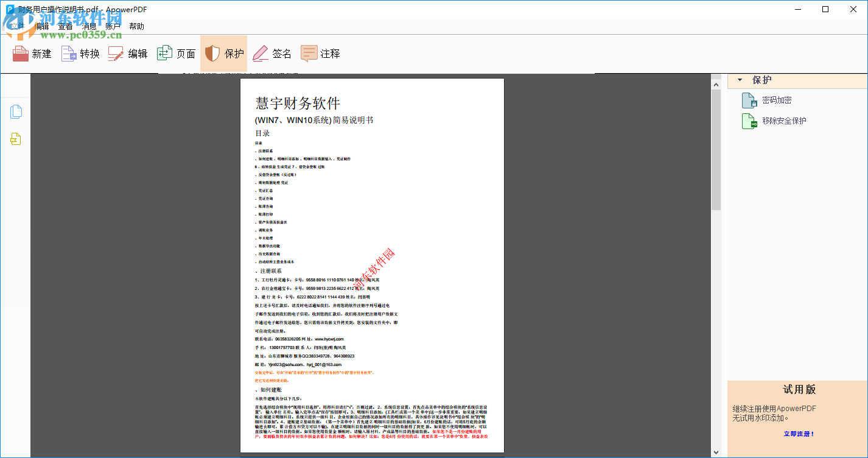
Task: Open the 查看 menu
Action: pos(65,26)
